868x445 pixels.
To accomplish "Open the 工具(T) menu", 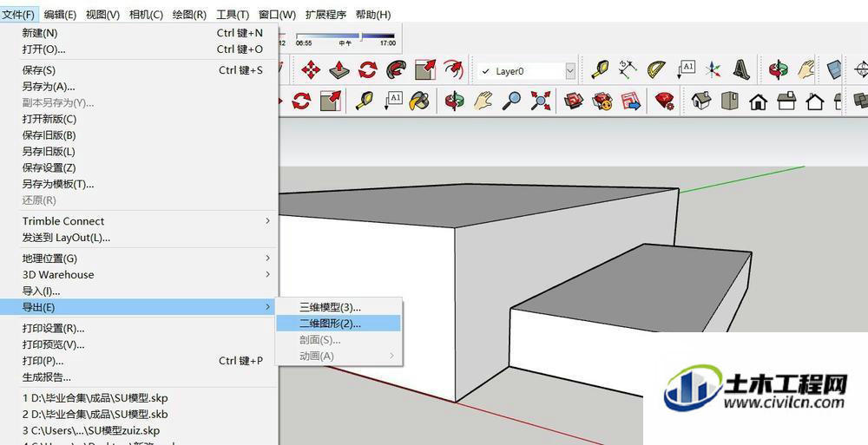I will (x=233, y=15).
